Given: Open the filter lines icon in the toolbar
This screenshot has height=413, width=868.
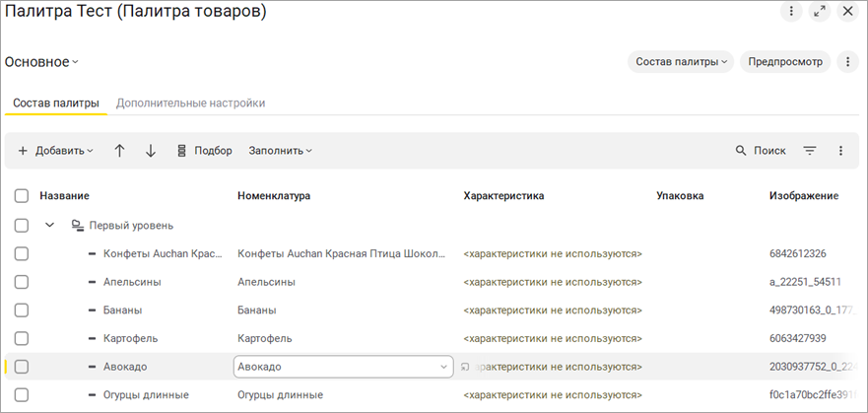Looking at the screenshot, I should click(x=810, y=151).
